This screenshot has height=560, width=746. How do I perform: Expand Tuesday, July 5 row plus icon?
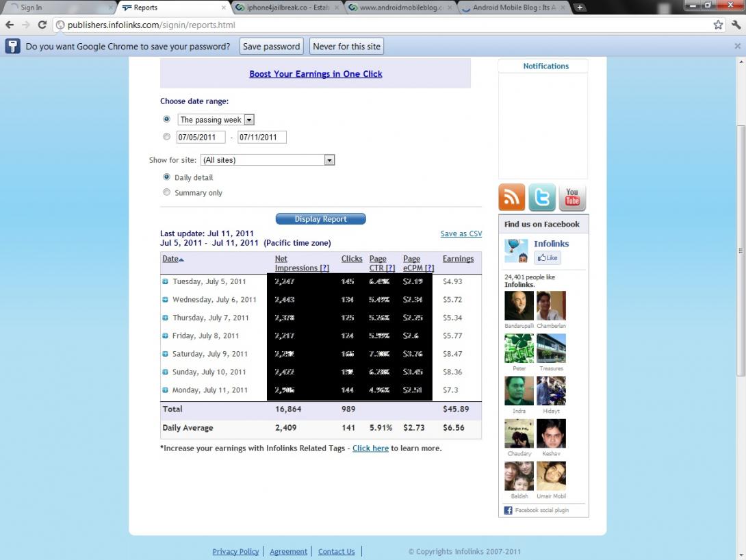tap(165, 281)
